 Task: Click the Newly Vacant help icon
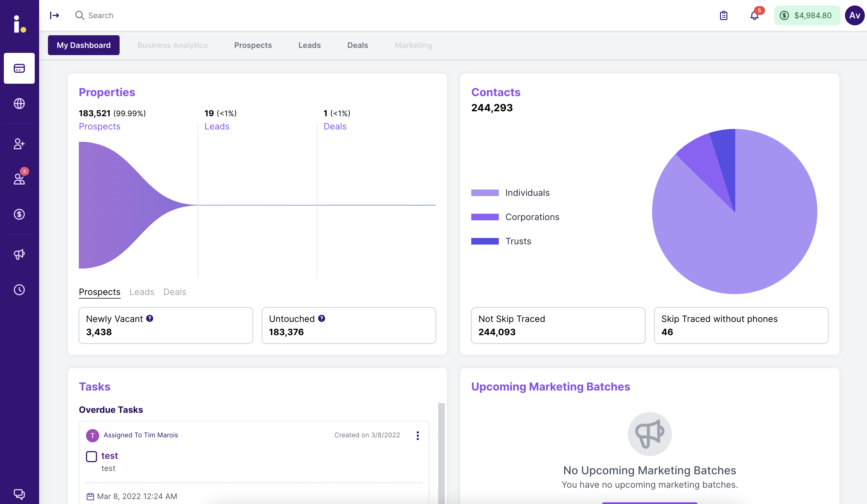[x=150, y=318]
